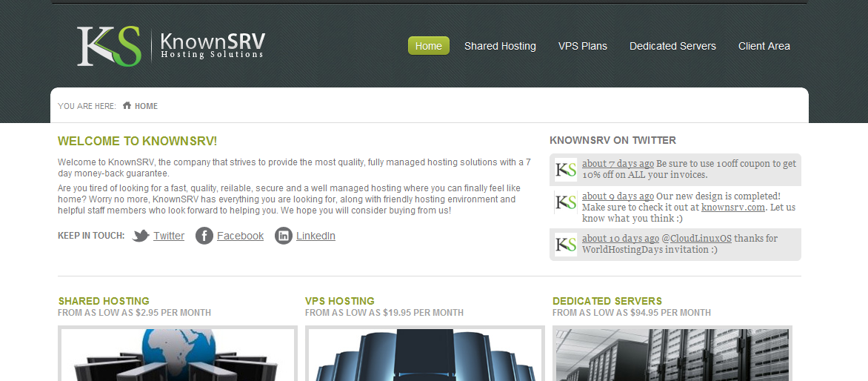Click the home icon in the breadcrumb
This screenshot has height=381, width=868.
(x=127, y=105)
